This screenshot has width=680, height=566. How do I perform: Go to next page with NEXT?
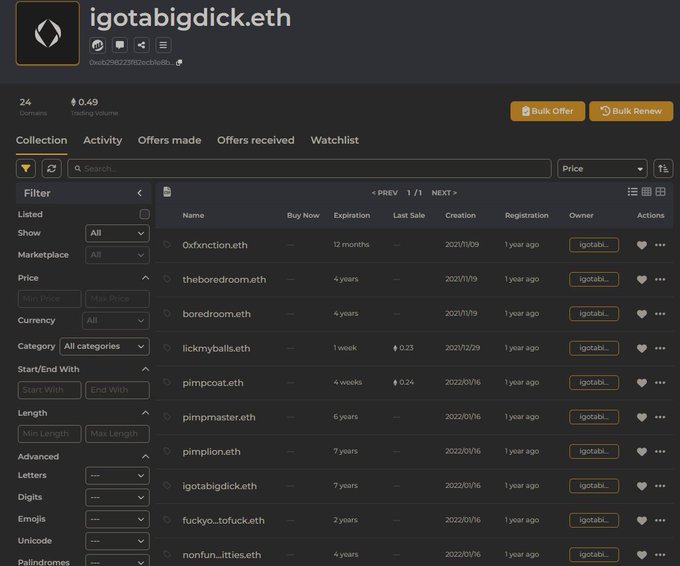[x=444, y=193]
